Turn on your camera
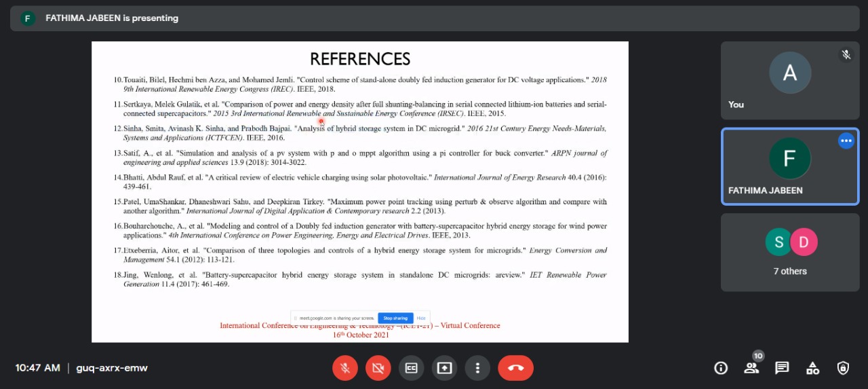Image resolution: width=868 pixels, height=389 pixels. tap(378, 368)
